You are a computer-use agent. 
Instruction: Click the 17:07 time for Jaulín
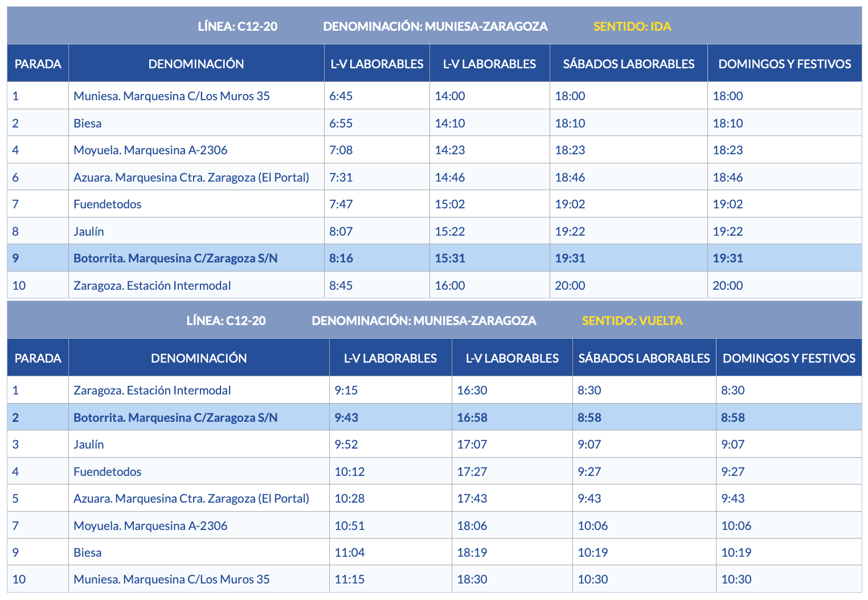point(472,444)
